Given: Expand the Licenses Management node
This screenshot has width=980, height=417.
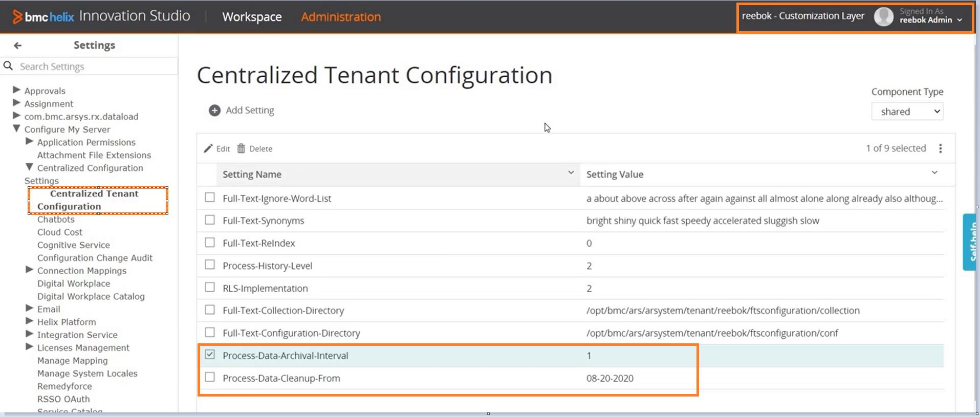Looking at the screenshot, I should coord(29,346).
